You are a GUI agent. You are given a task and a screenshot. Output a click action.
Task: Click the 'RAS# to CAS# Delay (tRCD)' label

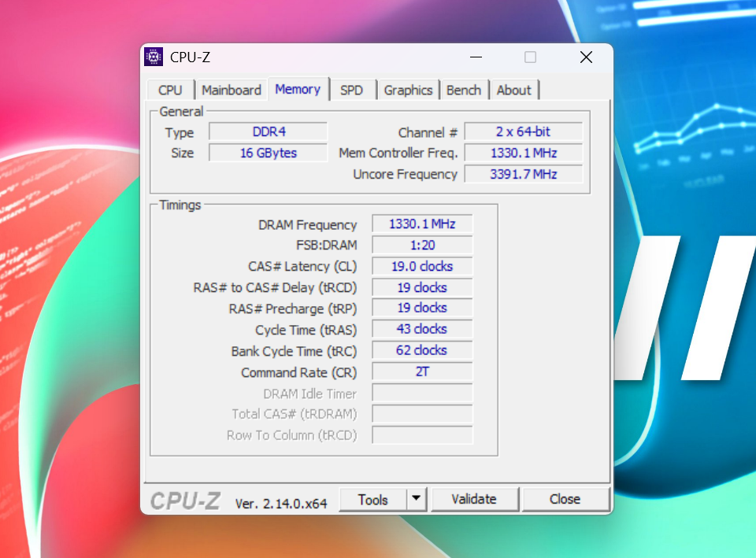(275, 288)
